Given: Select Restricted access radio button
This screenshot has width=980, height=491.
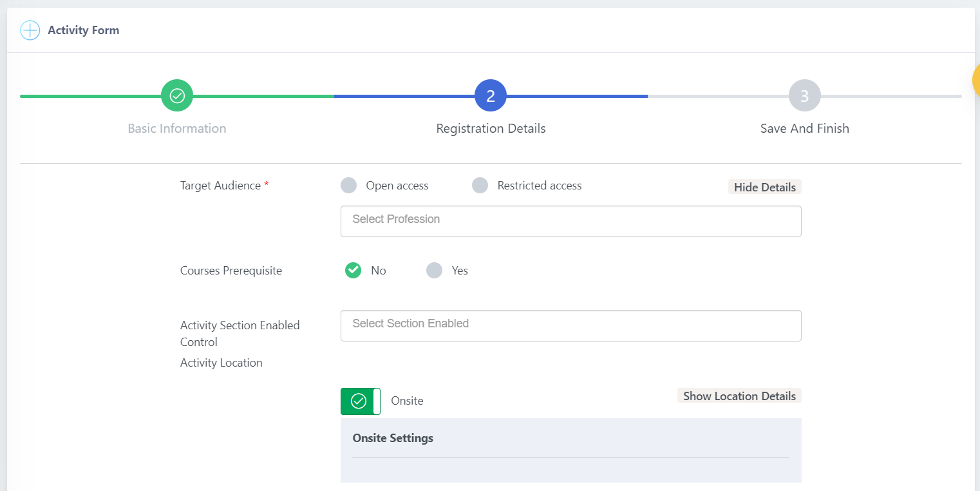Looking at the screenshot, I should pos(480,186).
